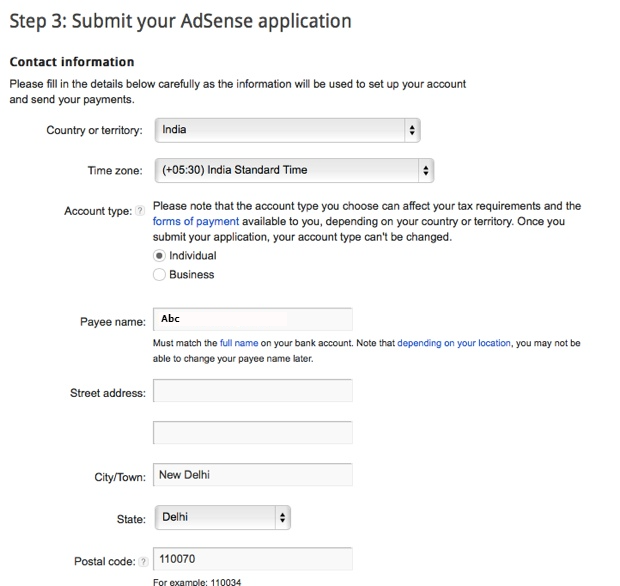Click the Step 3 page title
The height and width of the screenshot is (586, 620).
[x=180, y=21]
